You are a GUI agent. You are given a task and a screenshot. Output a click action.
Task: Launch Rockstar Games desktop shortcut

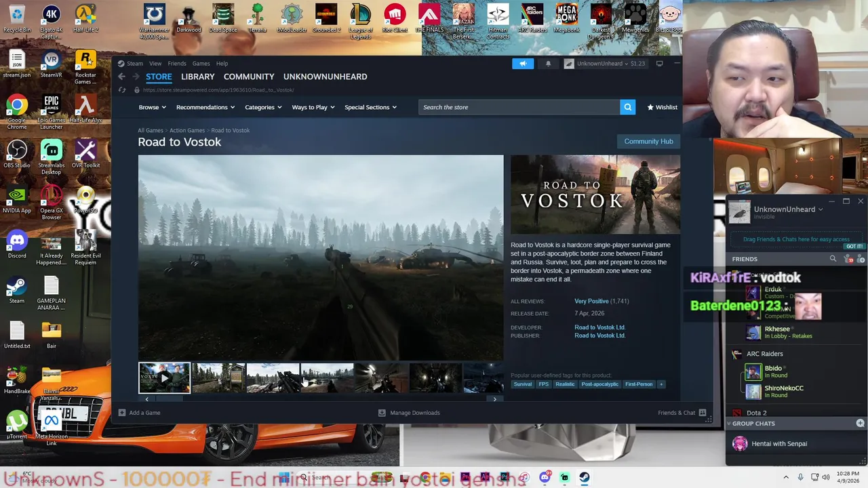pyautogui.click(x=85, y=68)
